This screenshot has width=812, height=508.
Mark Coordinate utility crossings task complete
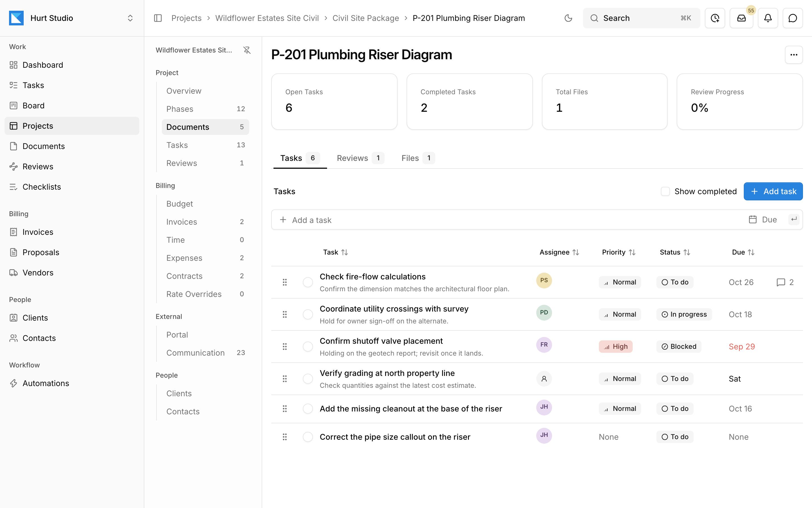(308, 314)
